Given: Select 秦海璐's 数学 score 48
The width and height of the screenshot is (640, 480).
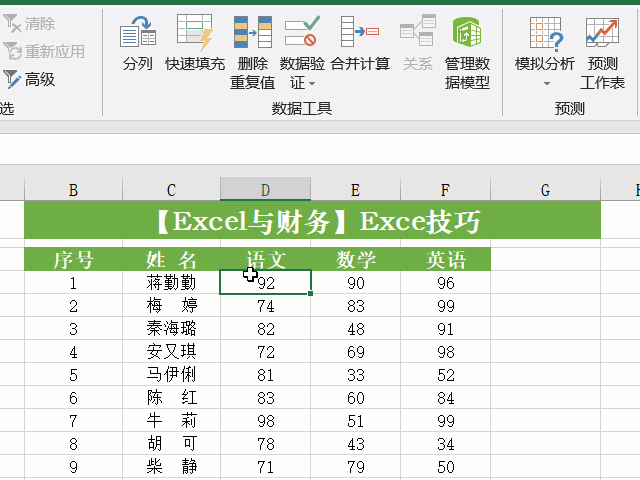Looking at the screenshot, I should [356, 328].
